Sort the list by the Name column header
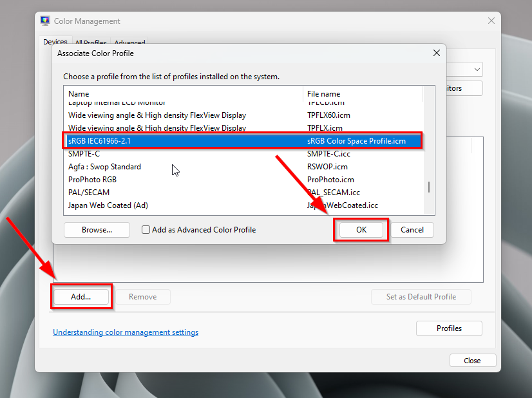Screen dimensions: 532x398 coord(184,94)
